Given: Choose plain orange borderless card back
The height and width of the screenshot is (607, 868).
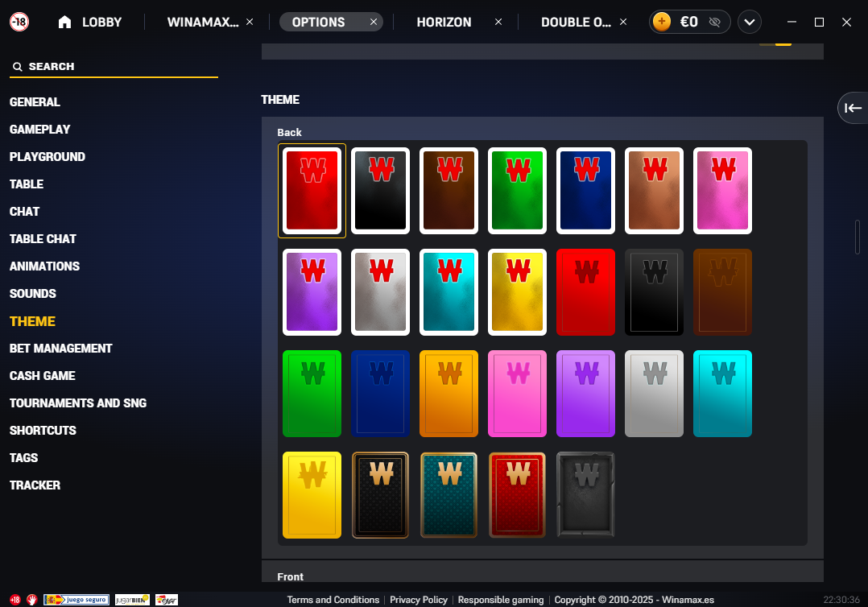Looking at the screenshot, I should tap(449, 394).
